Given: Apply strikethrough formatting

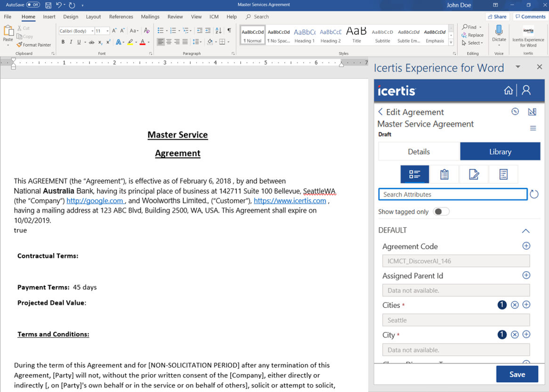Looking at the screenshot, I should click(91, 42).
